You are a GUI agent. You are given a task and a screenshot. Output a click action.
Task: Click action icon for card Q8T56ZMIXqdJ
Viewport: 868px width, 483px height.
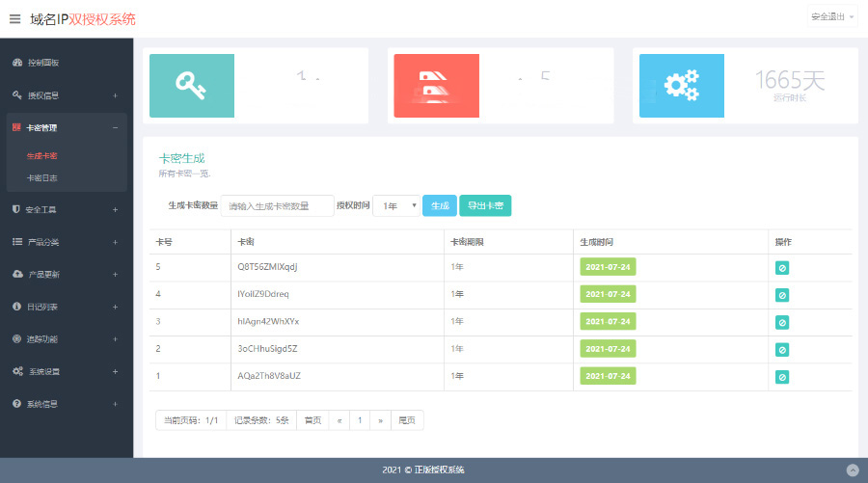coord(781,267)
